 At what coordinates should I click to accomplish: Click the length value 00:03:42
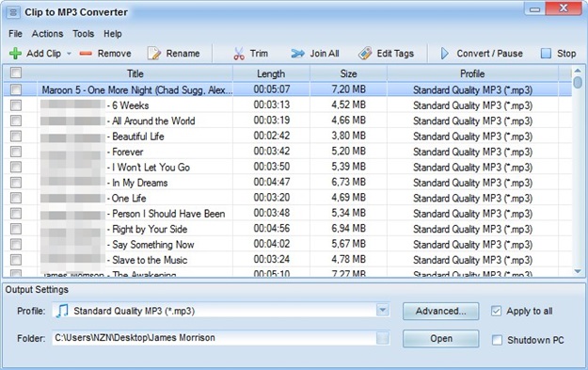coord(272,152)
